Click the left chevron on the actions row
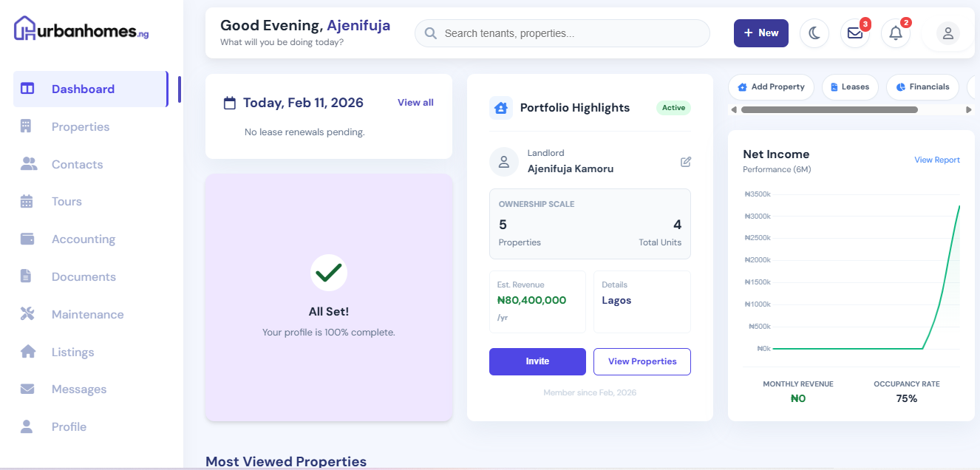Screen dimensions: 980x470 [x=733, y=109]
